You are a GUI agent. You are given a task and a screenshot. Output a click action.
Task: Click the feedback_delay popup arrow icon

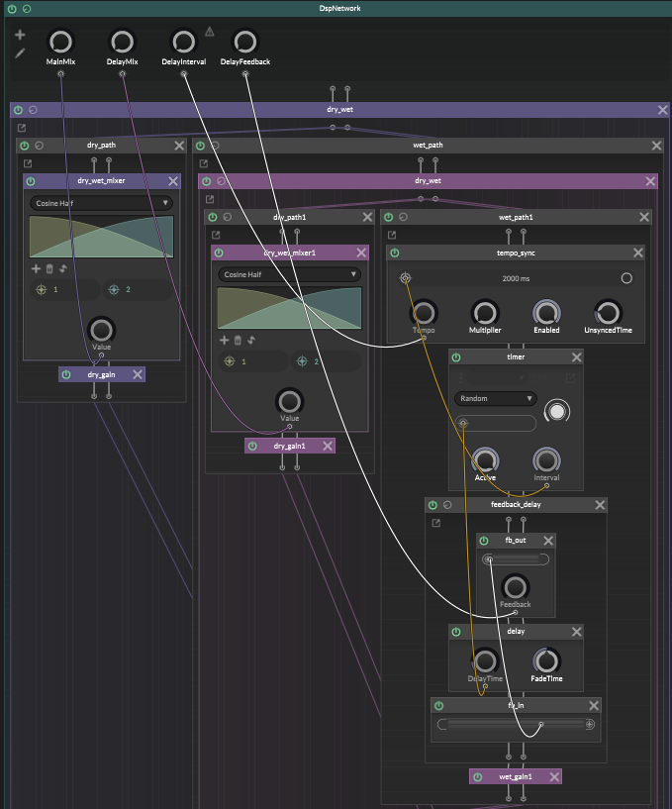tap(436, 523)
